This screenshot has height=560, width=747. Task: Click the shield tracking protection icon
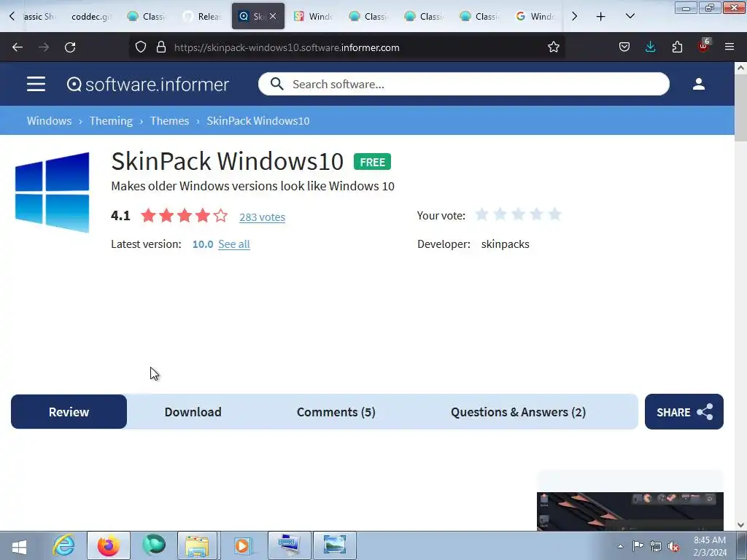141,47
